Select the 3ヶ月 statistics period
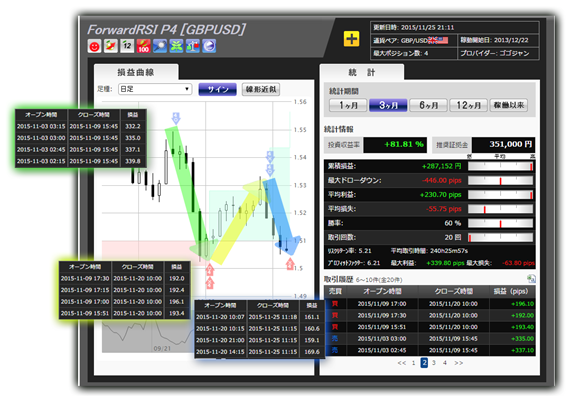571x398 pixels. pyautogui.click(x=388, y=105)
